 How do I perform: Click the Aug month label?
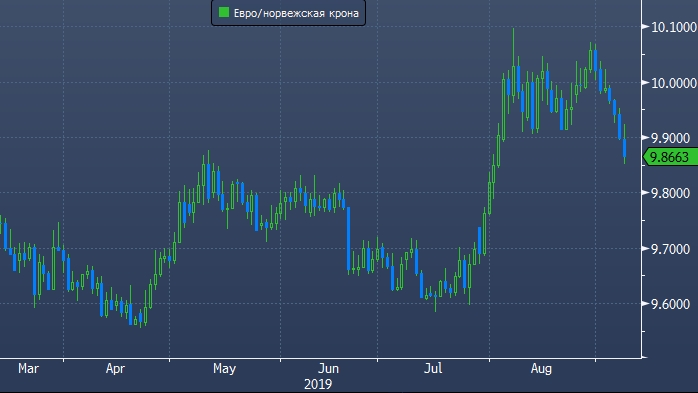pyautogui.click(x=541, y=369)
